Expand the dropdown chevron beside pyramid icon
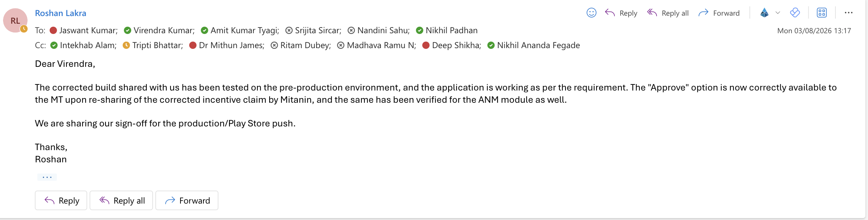This screenshot has width=868, height=220. (x=778, y=13)
